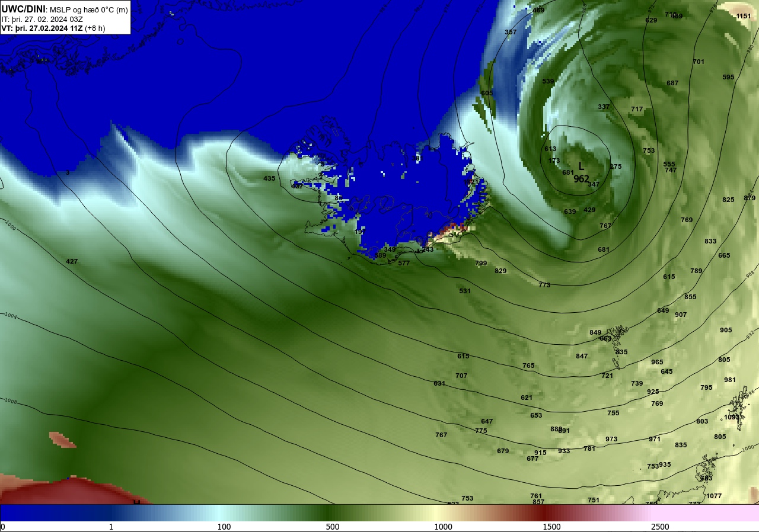
Task: Click the height value 595
Action: 728,77
